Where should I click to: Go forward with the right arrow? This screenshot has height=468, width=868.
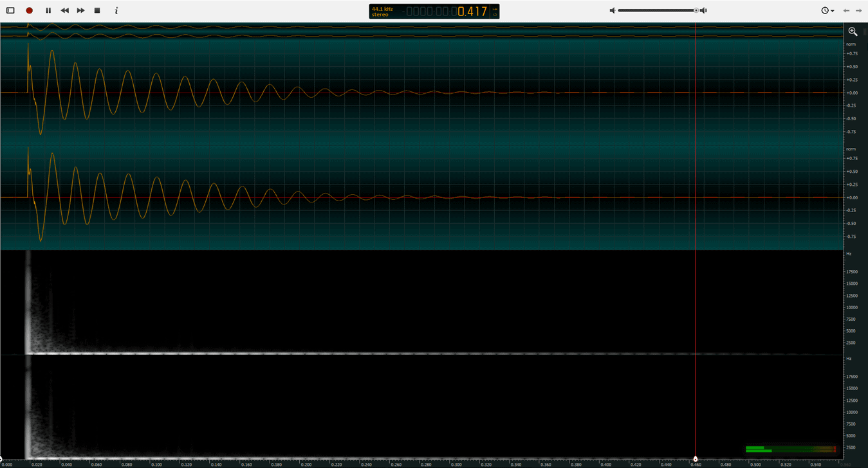[858, 10]
